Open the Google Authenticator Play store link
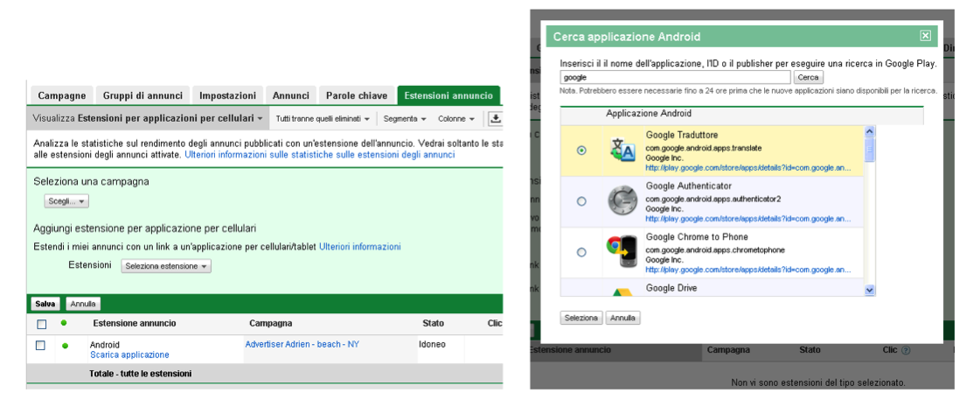980x400 pixels. (748, 219)
